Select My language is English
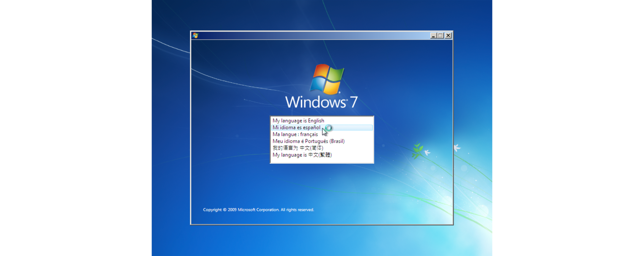 tap(298, 121)
